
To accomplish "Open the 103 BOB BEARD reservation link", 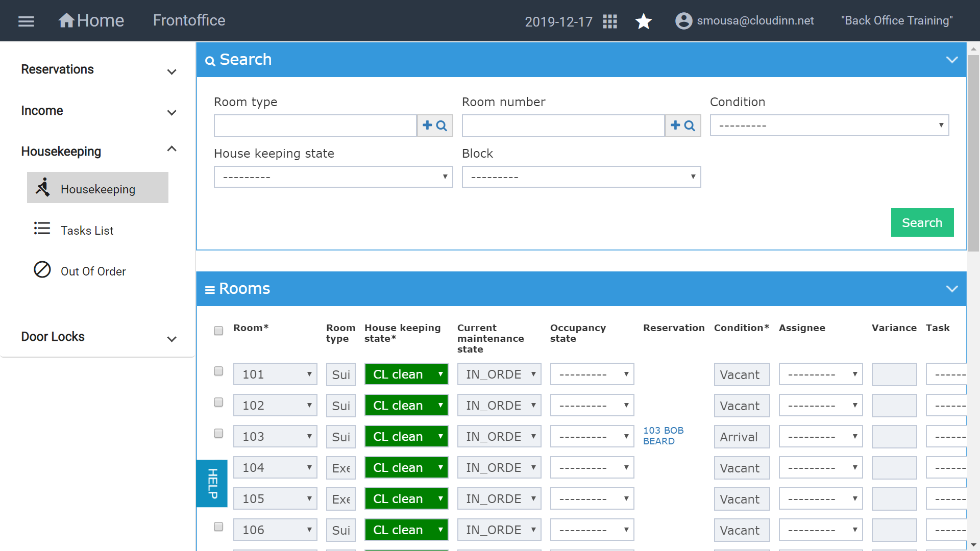I will (663, 436).
